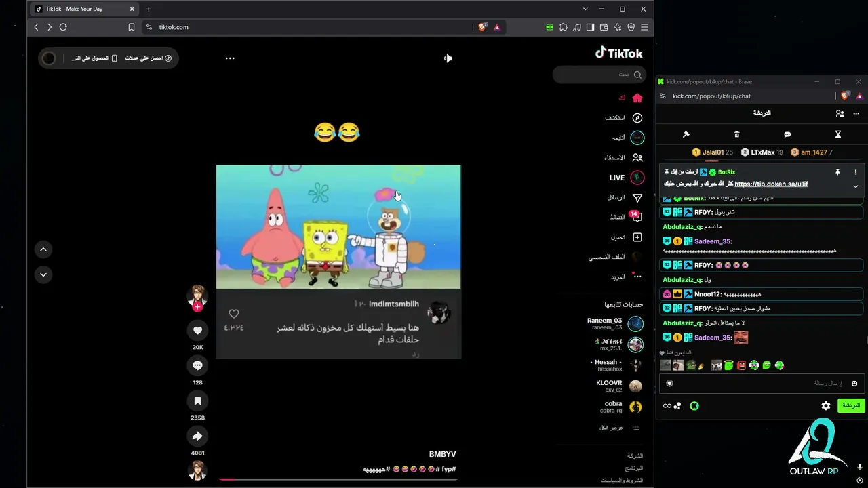Viewport: 868px width, 488px height.
Task: Open the Brave Rewards triangle in the TikTok window
Action: click(x=497, y=27)
